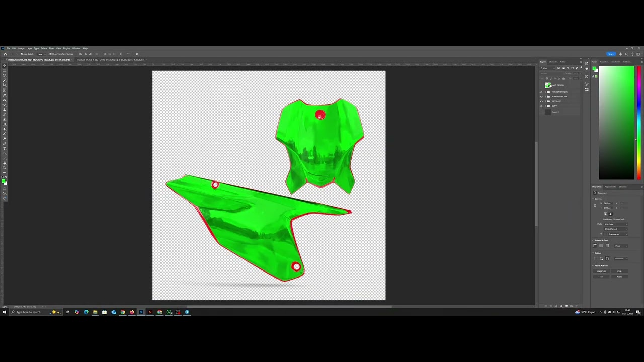Open the layer filter Kind dropdown

tap(547, 68)
